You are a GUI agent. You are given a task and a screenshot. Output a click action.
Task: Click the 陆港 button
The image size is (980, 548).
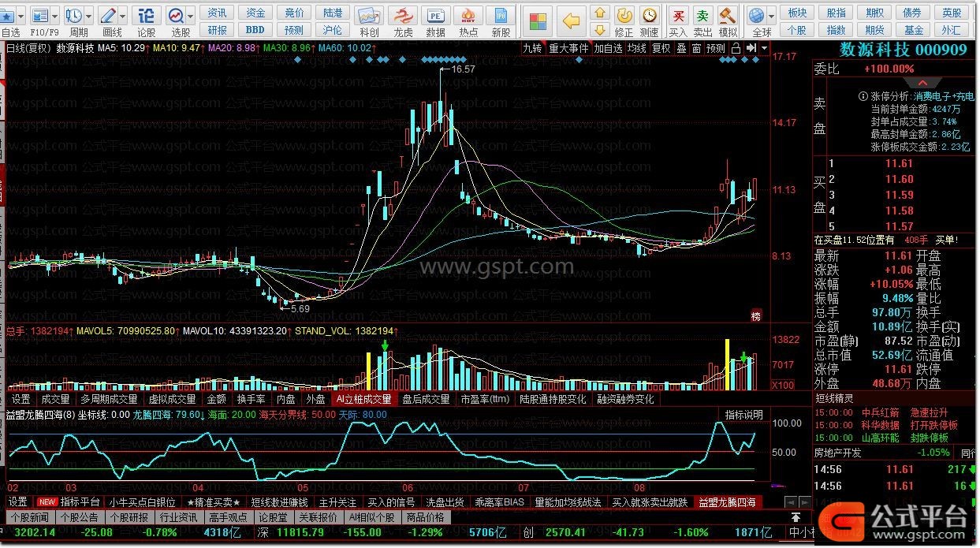tap(333, 13)
